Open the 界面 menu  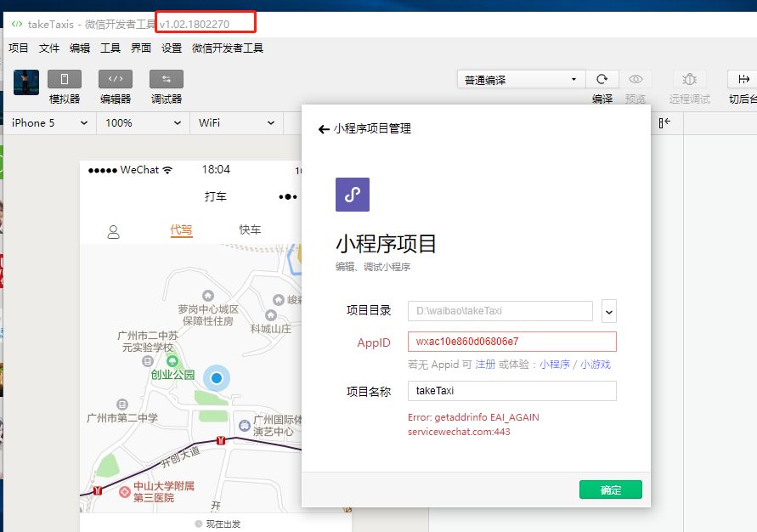tap(141, 48)
